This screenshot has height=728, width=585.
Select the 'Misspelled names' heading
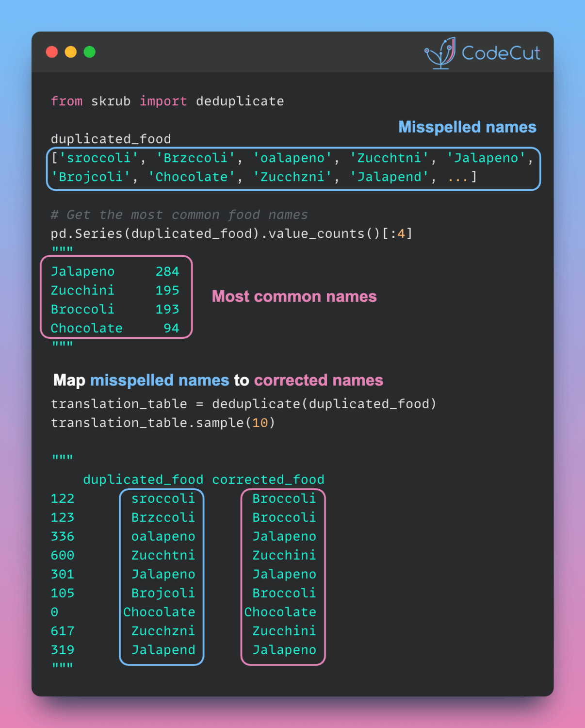(467, 127)
